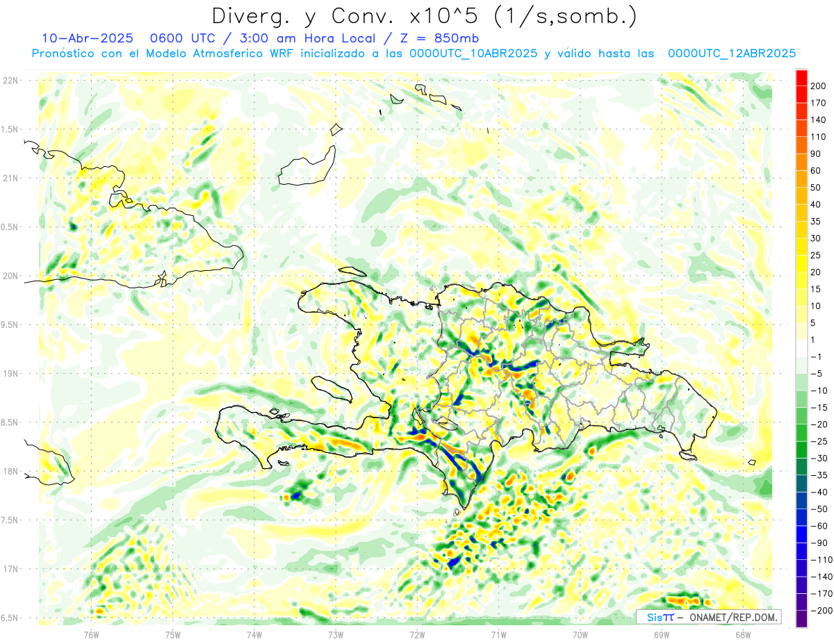Click the -50 color scale label
Screen dimensions: 834x644
[821, 509]
